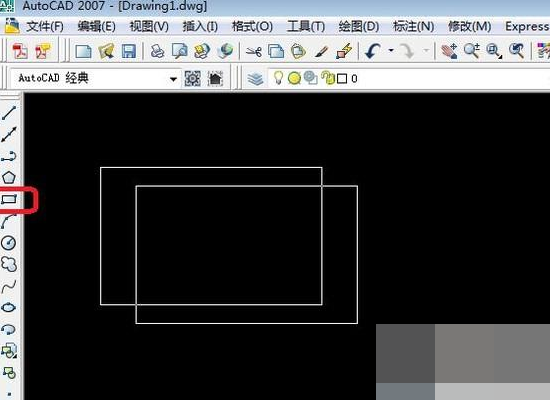Toggle layer on/off lightbulb icon
550x400 pixels.
[278, 78]
